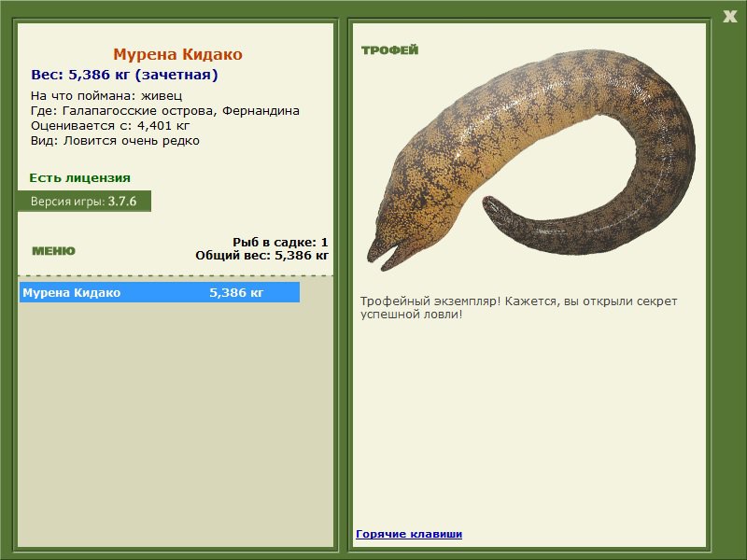The width and height of the screenshot is (747, 560).
Task: Click the Есть лицензия status text
Action: (79, 177)
